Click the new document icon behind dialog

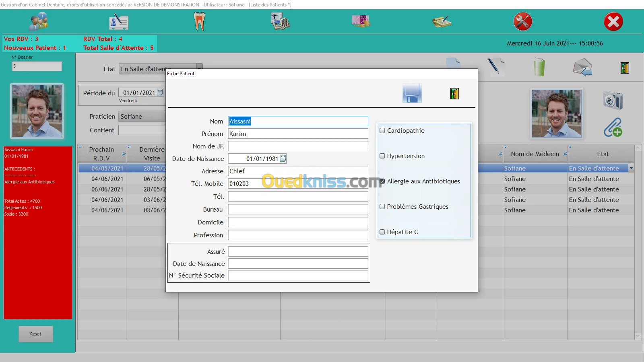tap(453, 63)
